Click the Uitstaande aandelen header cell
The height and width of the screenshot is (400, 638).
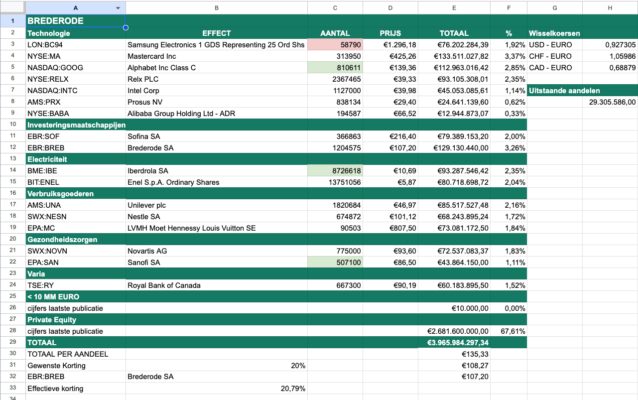coord(564,90)
